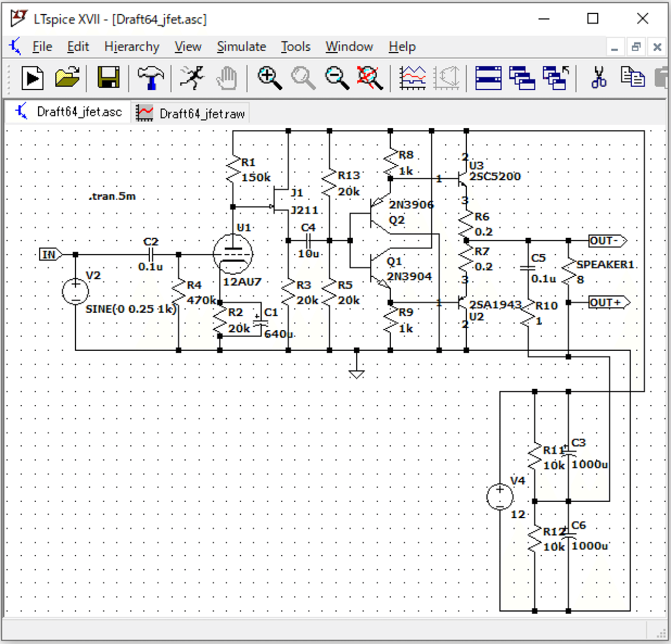Click the C3 capacitor label
671x644 pixels.
[579, 443]
